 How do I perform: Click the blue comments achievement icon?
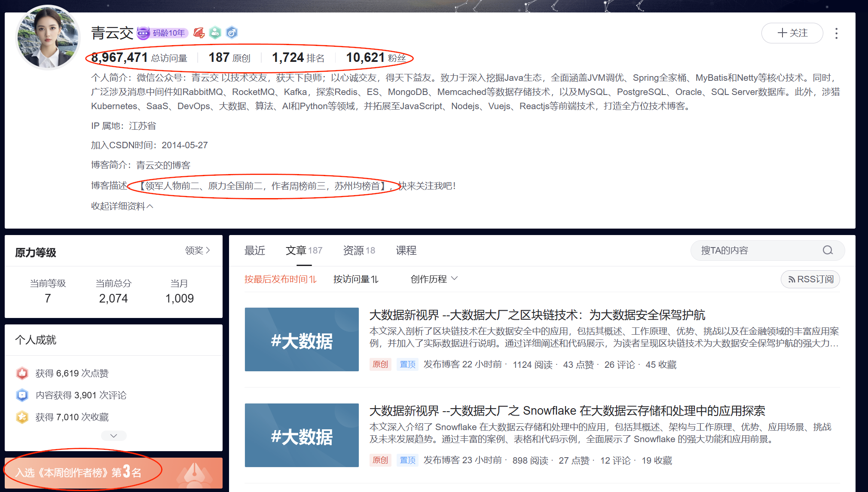pyautogui.click(x=22, y=395)
